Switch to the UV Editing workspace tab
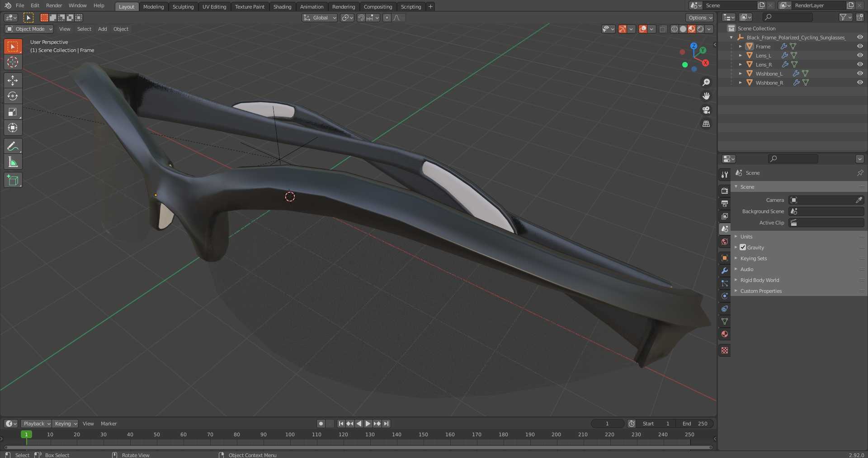868x458 pixels. [x=214, y=6]
